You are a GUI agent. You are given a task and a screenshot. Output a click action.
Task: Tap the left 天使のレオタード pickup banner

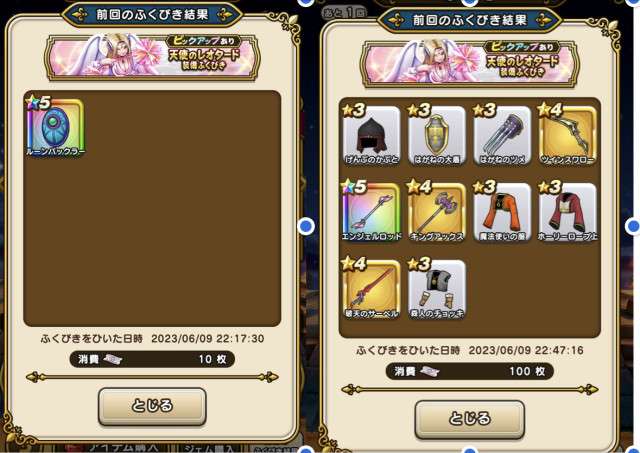pyautogui.click(x=152, y=57)
